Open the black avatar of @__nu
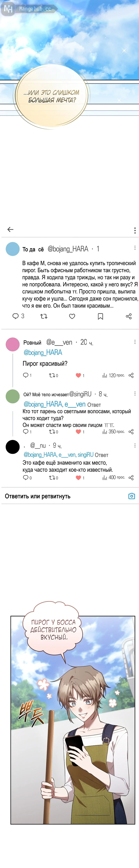Image resolution: width=139 pixels, height=868 pixels. coord(13,447)
